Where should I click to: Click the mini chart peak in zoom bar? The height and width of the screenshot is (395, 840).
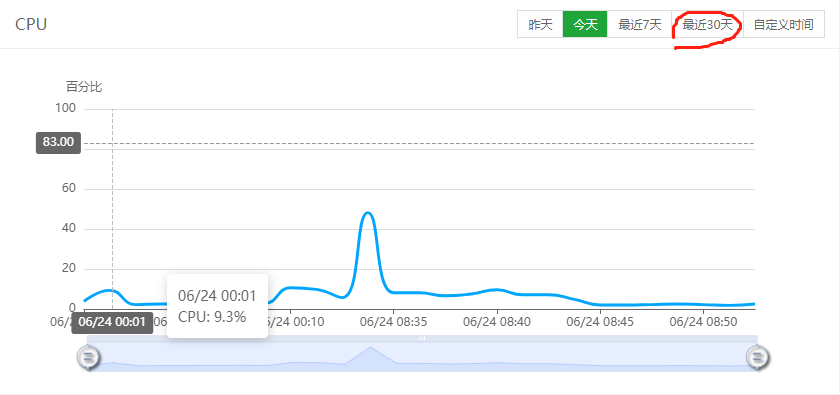[370, 349]
